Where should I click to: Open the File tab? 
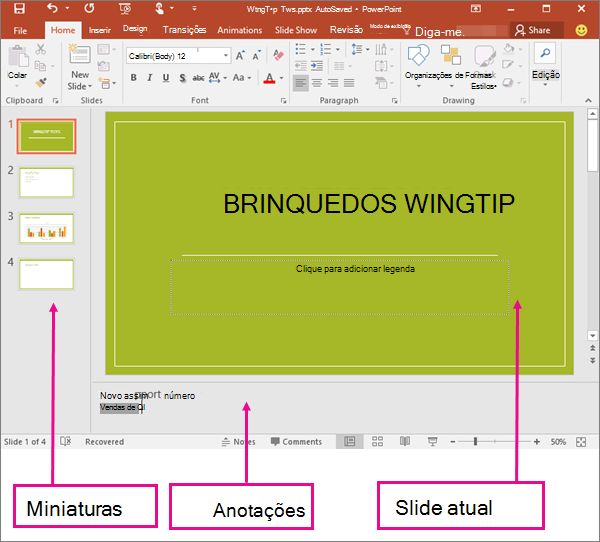[x=20, y=31]
